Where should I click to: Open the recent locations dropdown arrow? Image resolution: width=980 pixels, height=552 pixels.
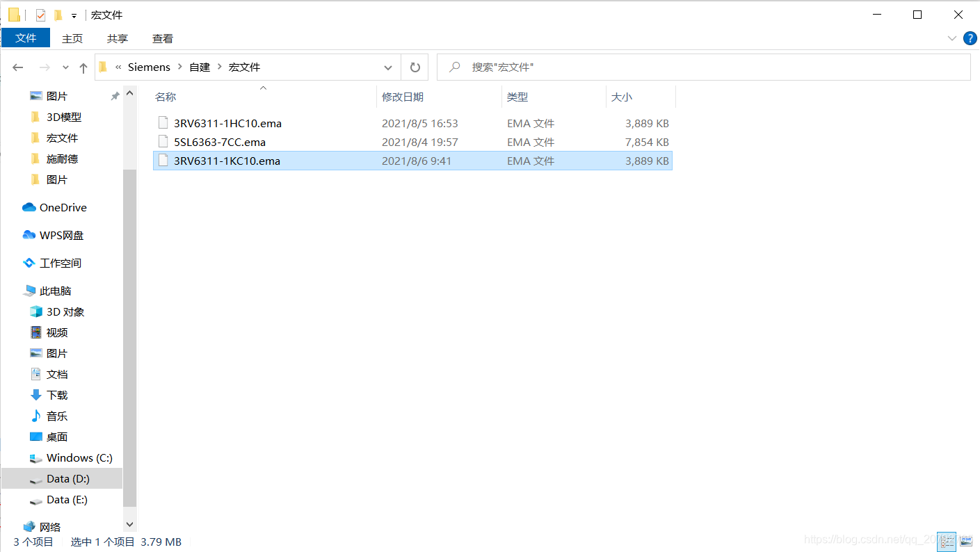coord(65,67)
